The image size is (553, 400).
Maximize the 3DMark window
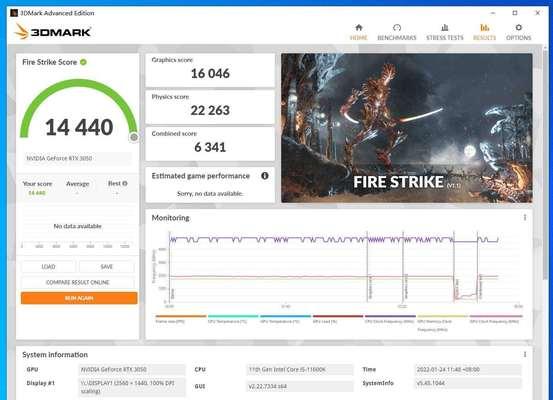tap(515, 13)
